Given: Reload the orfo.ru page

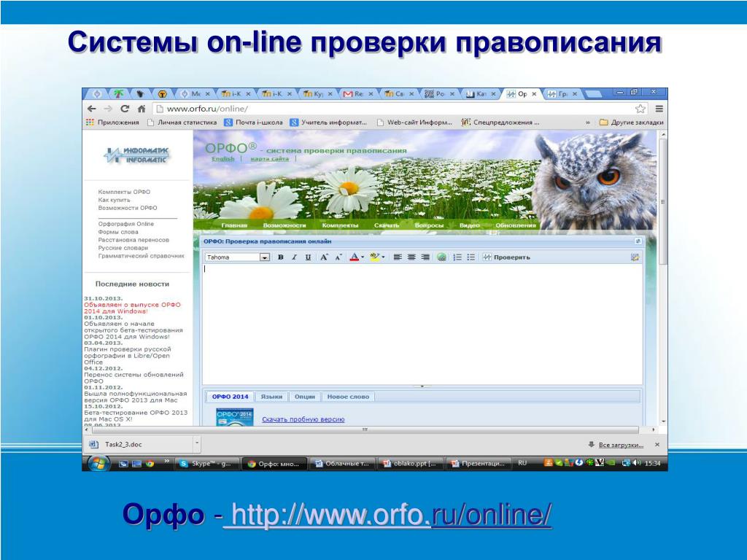Looking at the screenshot, I should point(125,109).
